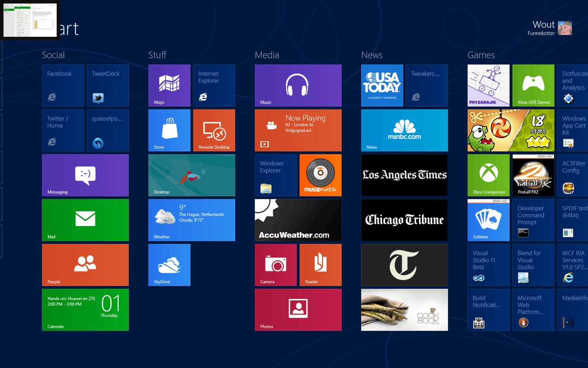The image size is (588, 368).
Task: Open the Weather tile for The Hague
Action: click(192, 220)
